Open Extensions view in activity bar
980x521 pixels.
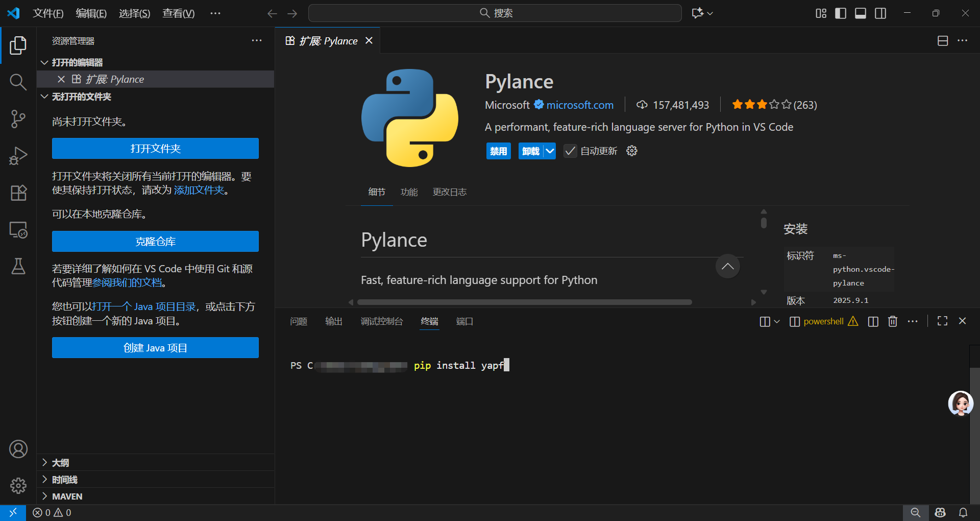[18, 193]
